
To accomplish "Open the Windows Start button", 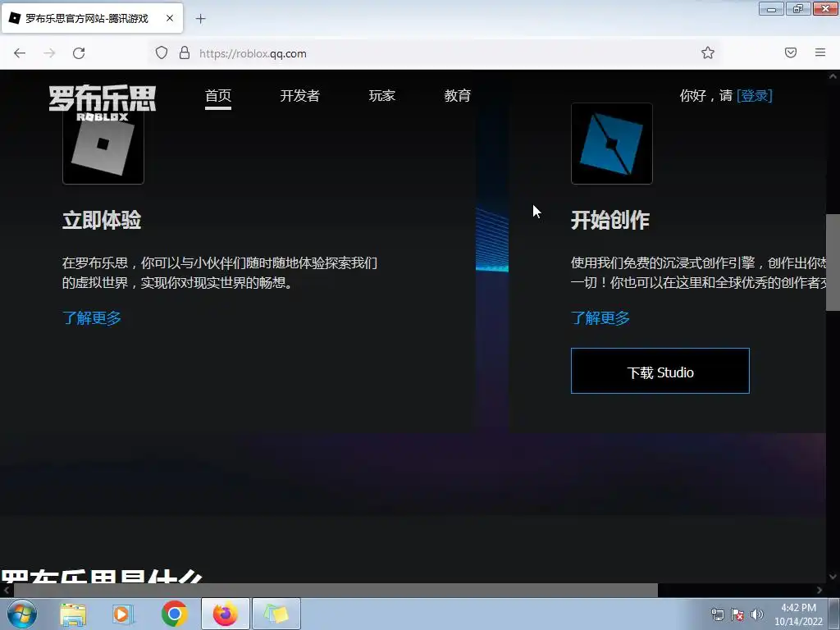I will click(x=22, y=614).
